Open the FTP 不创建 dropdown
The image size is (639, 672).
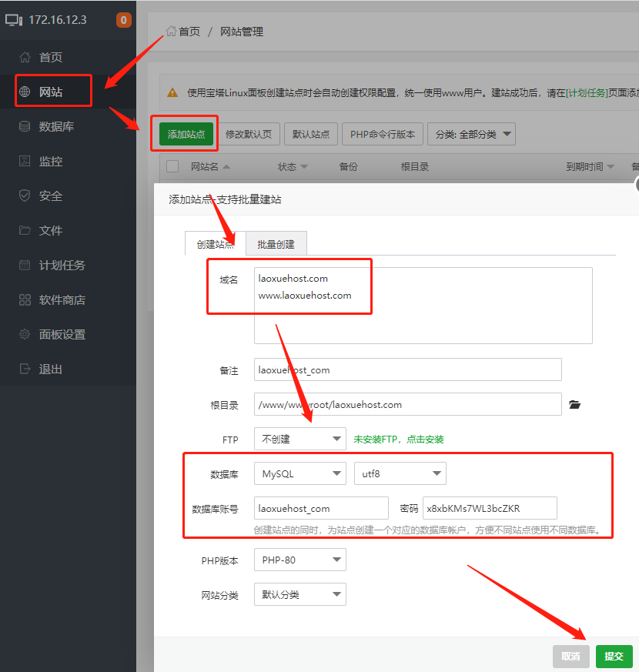[x=299, y=438]
